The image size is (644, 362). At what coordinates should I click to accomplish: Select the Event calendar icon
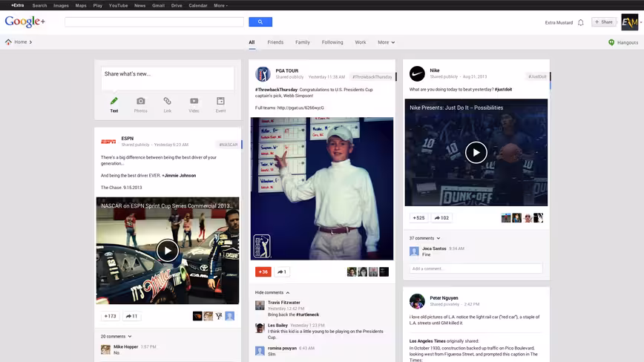point(220,101)
